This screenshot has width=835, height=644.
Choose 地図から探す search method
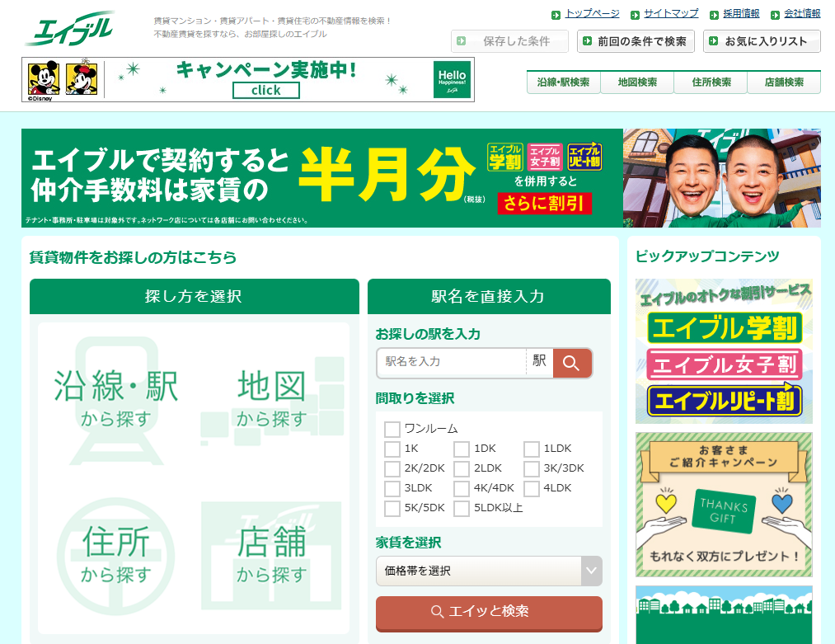(x=271, y=399)
